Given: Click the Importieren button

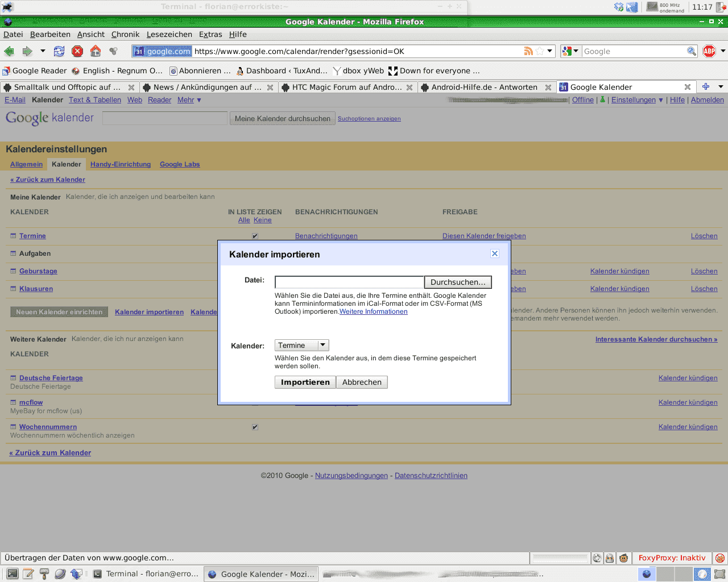Looking at the screenshot, I should 305,382.
